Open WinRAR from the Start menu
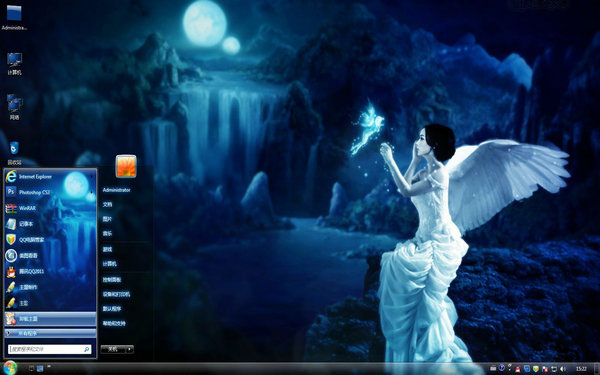 point(50,208)
